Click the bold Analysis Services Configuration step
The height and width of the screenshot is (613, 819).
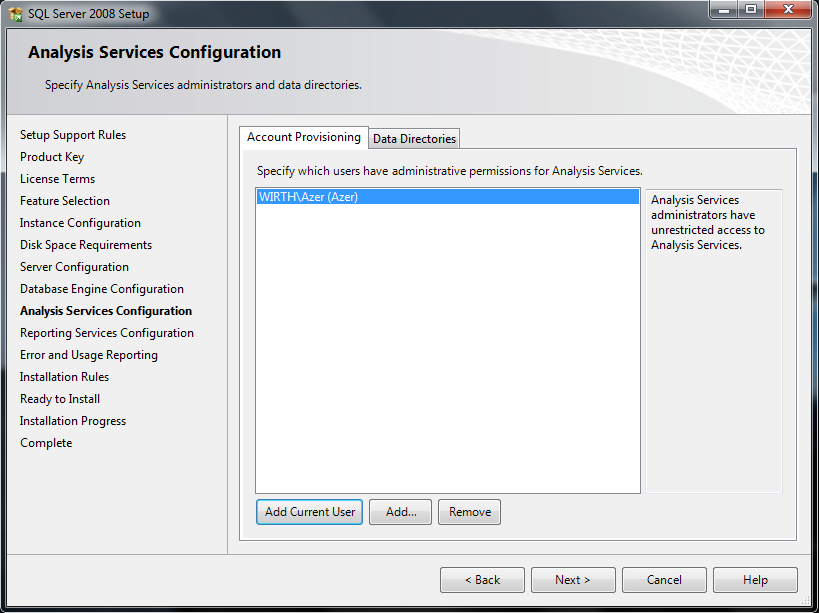click(x=106, y=311)
